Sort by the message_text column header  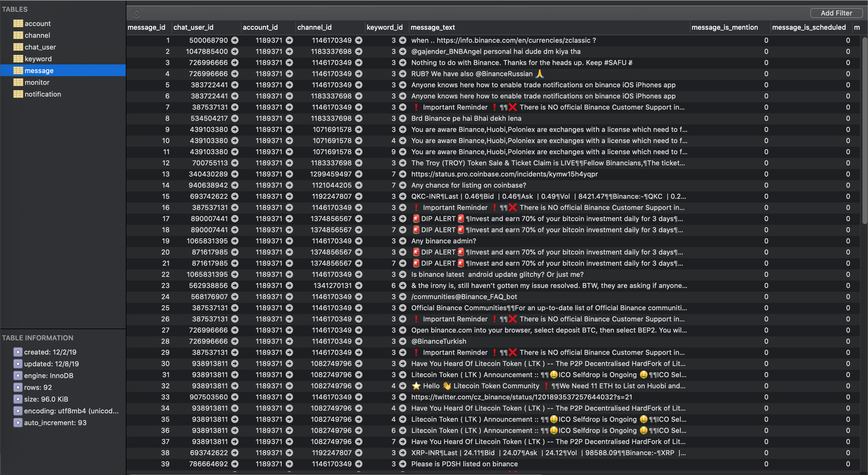pyautogui.click(x=433, y=27)
